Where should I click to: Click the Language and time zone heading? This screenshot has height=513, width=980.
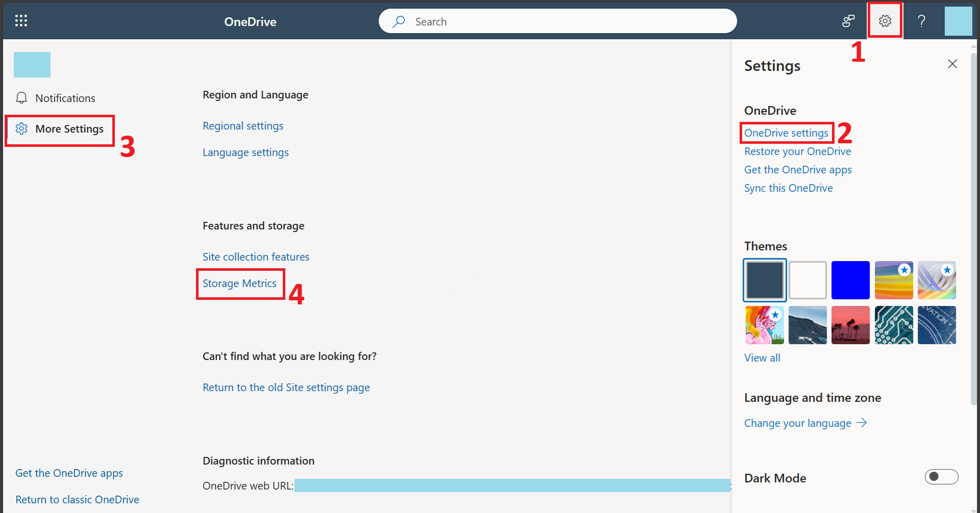(x=813, y=398)
